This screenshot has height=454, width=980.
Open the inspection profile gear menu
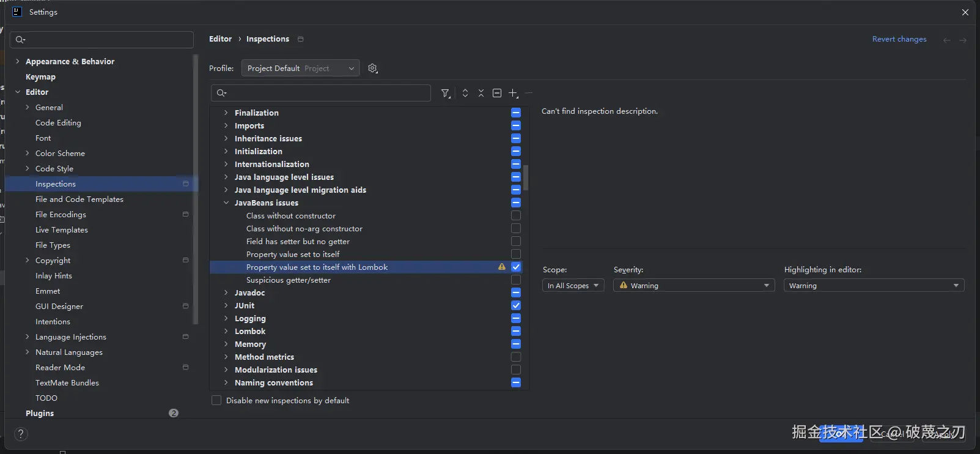click(x=372, y=69)
